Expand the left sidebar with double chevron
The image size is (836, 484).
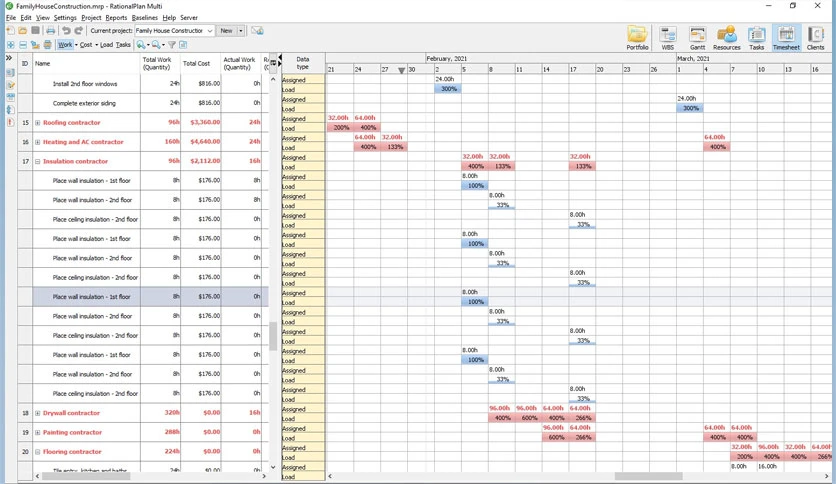click(x=9, y=58)
